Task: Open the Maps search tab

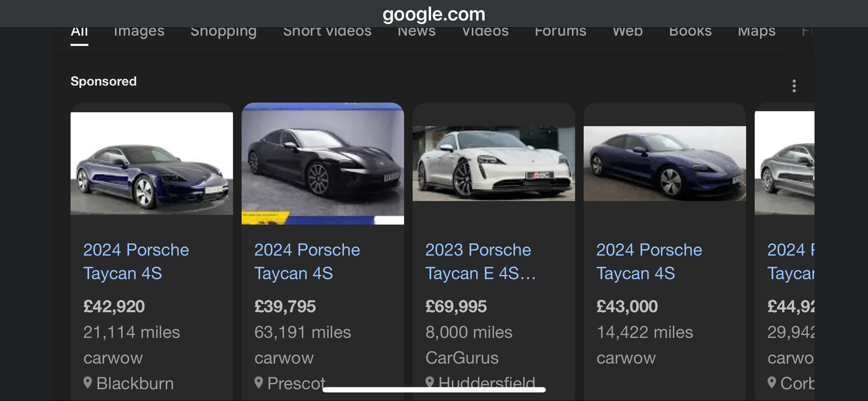Action: point(756,32)
